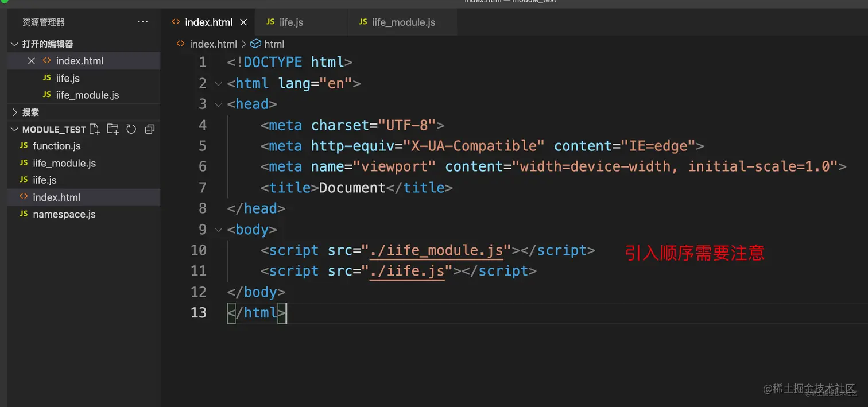Open iife_module.js in MODULE_TEST file tree
The image size is (868, 407).
click(x=83, y=163)
